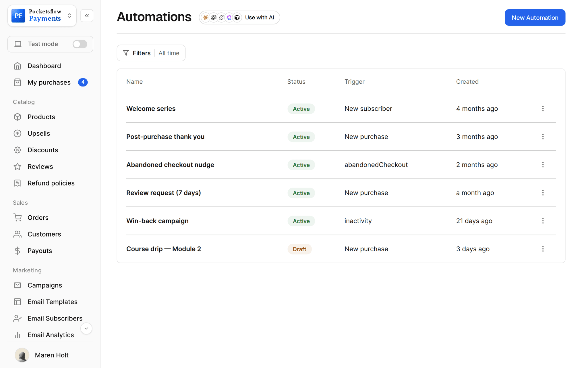This screenshot has height=368, width=588.
Task: Open Email Subscribers user-check icon
Action: pyautogui.click(x=18, y=318)
